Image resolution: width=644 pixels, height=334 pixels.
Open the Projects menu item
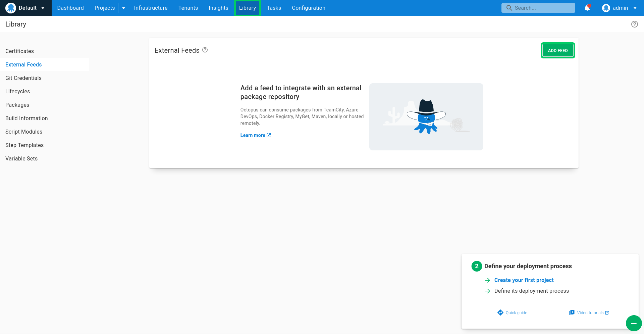105,8
